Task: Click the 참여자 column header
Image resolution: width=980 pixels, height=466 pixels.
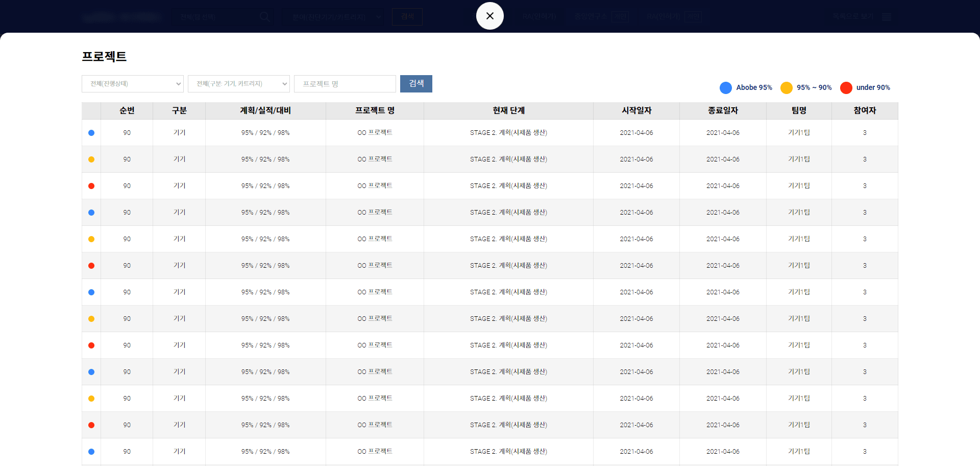Action: point(865,111)
